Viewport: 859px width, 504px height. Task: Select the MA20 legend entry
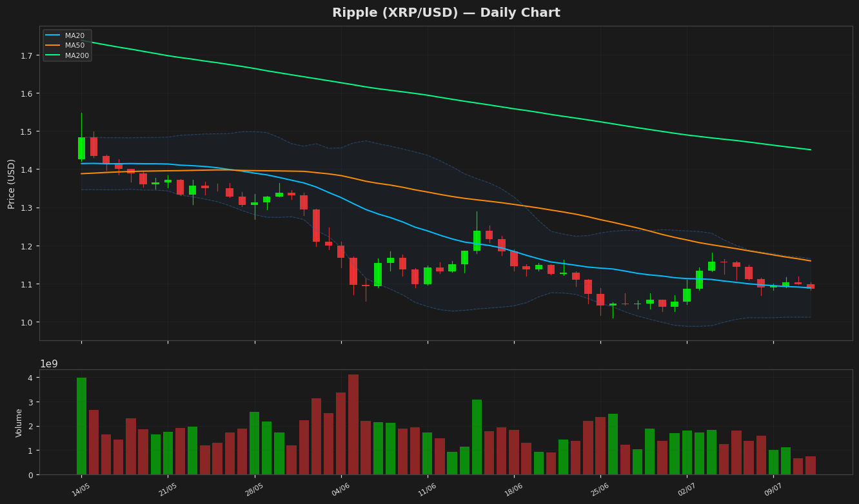(67, 35)
